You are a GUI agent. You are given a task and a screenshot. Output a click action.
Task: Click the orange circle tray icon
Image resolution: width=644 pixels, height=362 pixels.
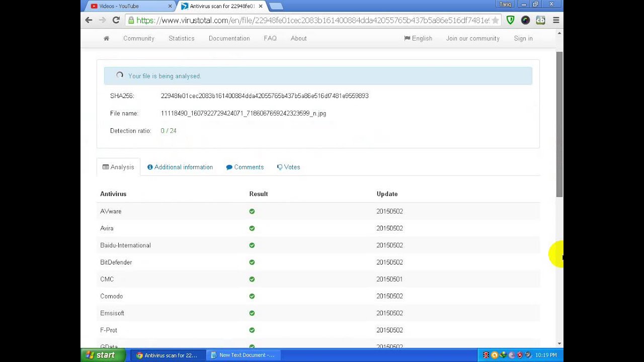[495, 355]
